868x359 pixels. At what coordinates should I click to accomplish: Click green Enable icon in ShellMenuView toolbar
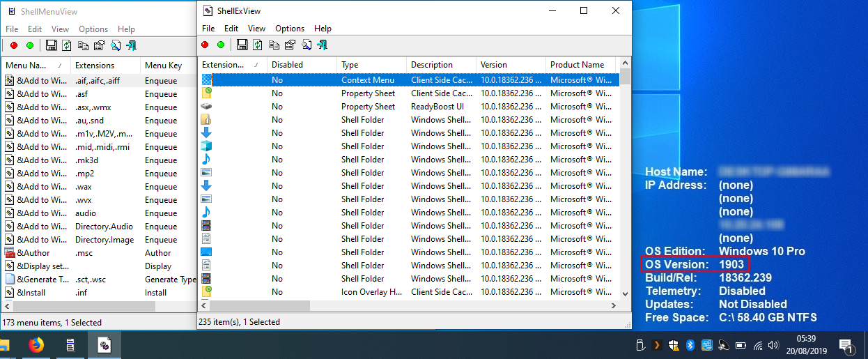click(x=30, y=46)
